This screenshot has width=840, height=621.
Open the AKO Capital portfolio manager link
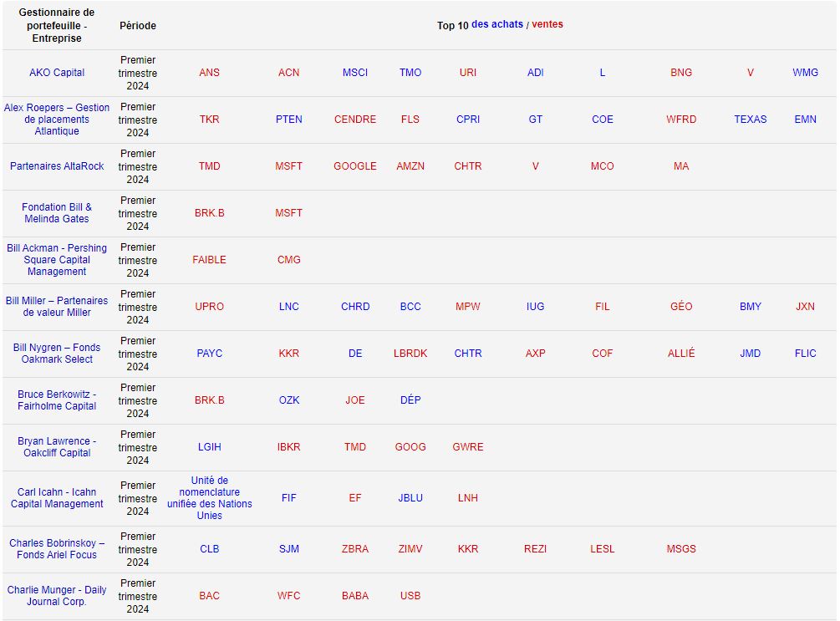(x=57, y=73)
